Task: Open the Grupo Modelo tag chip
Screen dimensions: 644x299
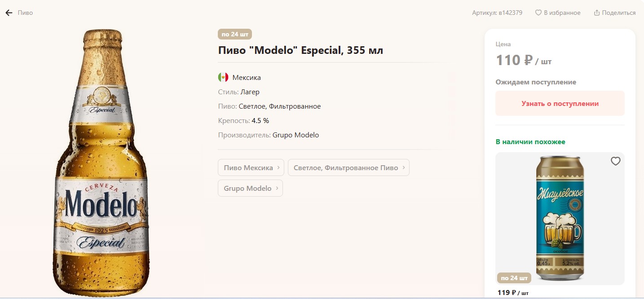Action: pos(250,188)
